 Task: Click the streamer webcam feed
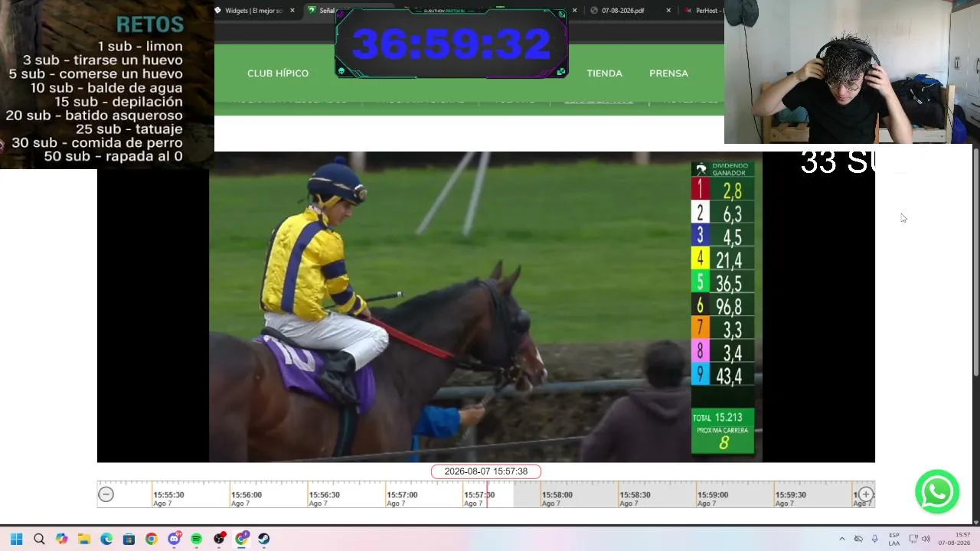[852, 72]
